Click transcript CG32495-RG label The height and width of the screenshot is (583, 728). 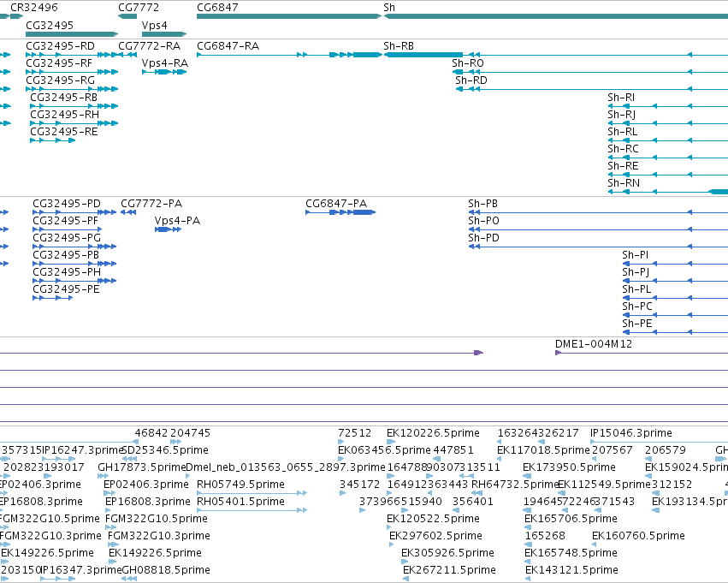coord(61,80)
